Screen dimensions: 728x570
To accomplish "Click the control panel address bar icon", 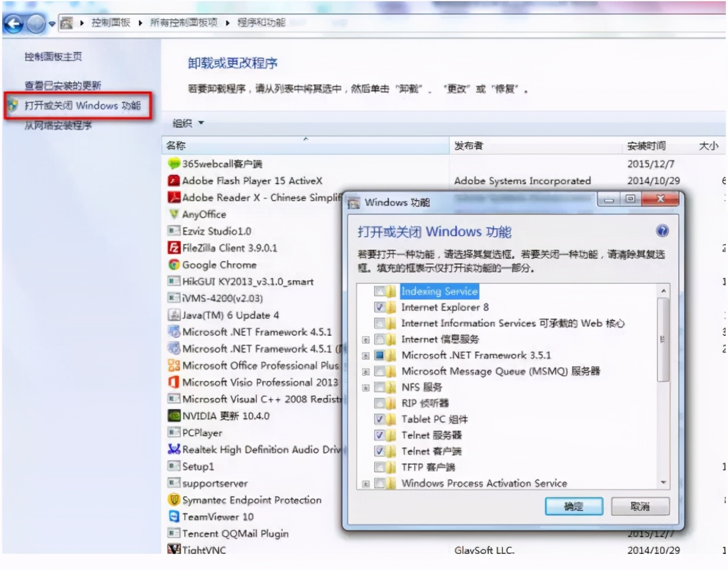I will click(66, 23).
